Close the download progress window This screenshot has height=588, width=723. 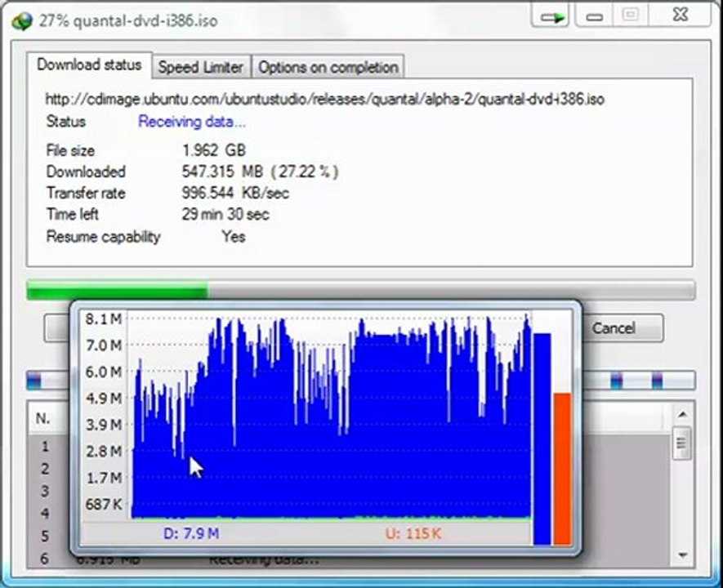point(681,16)
